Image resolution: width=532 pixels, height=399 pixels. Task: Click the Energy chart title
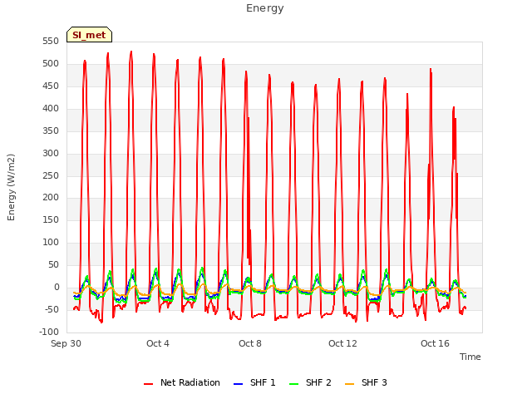tap(265, 8)
